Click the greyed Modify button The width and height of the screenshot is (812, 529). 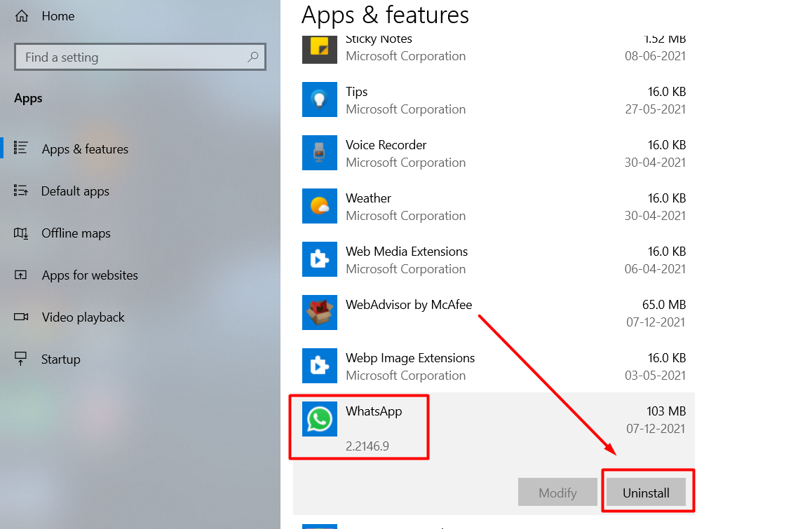[557, 493]
